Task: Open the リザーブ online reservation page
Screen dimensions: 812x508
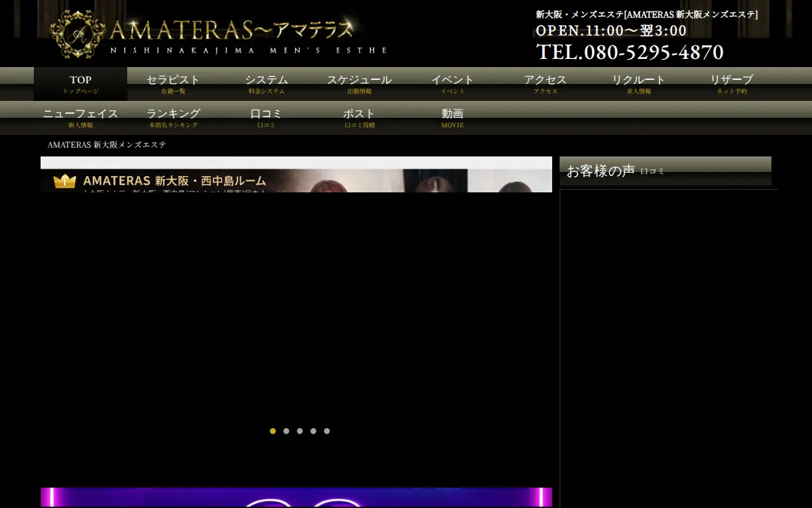Action: tap(731, 84)
